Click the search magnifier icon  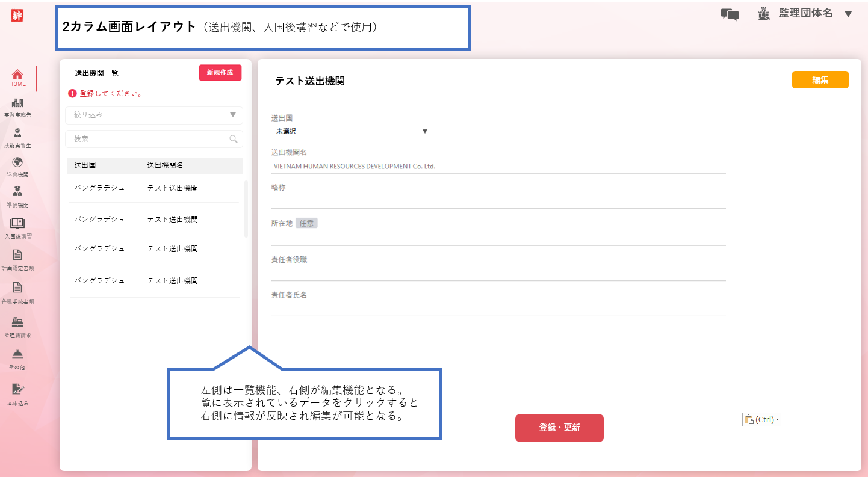click(234, 139)
